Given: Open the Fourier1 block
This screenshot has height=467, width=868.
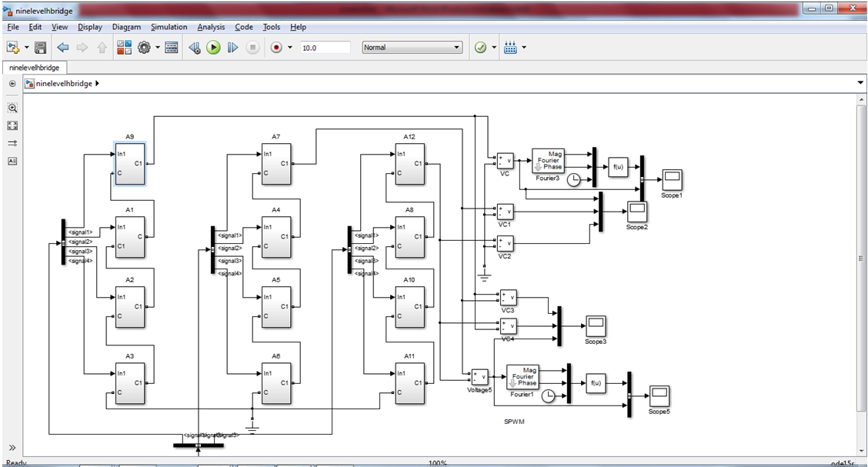Looking at the screenshot, I should click(522, 376).
